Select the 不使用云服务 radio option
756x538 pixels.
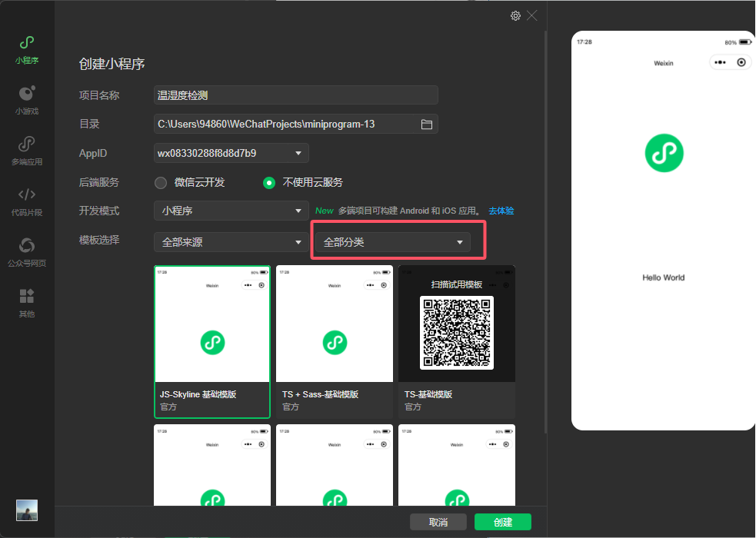(x=269, y=183)
